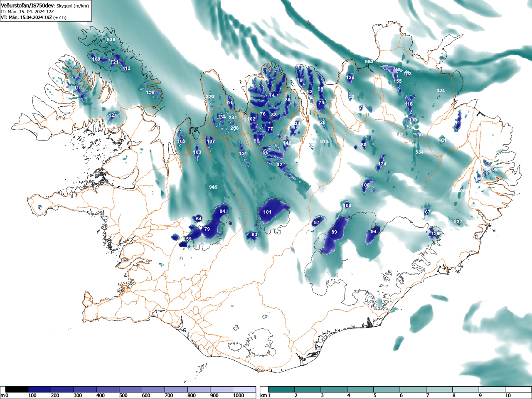Click the visibility value '401'
532x399 pixels.
pos(442,140)
